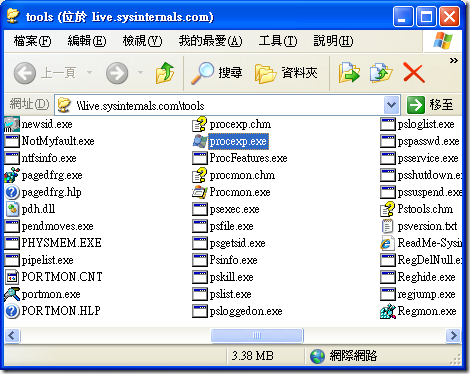Select the procexp.chm help icon
Viewport: 470px width, 374px height.
point(200,124)
